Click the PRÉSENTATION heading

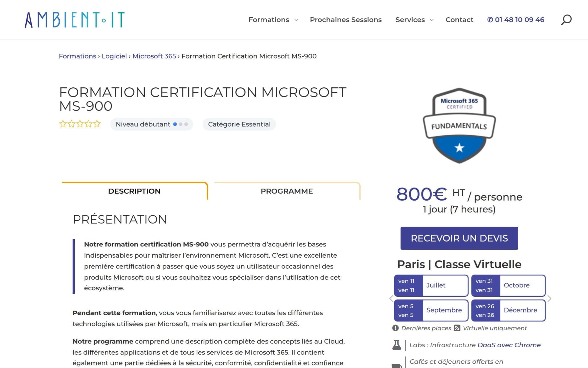(x=120, y=219)
